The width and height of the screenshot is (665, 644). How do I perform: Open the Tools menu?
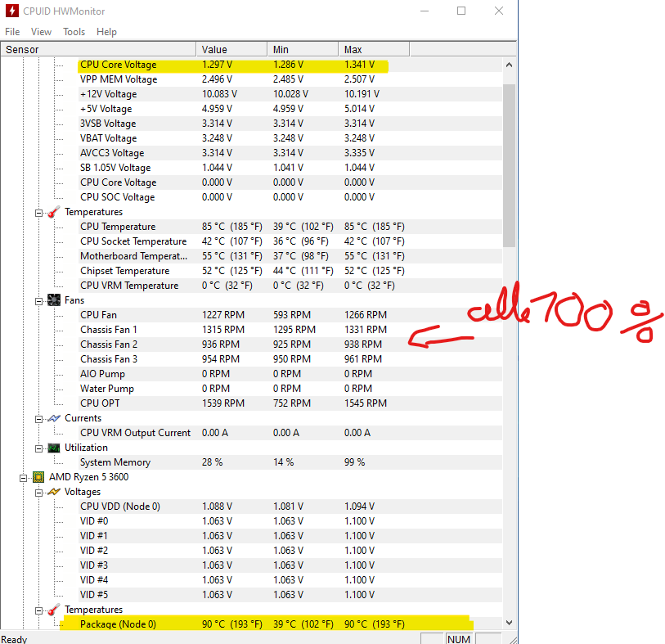point(74,32)
